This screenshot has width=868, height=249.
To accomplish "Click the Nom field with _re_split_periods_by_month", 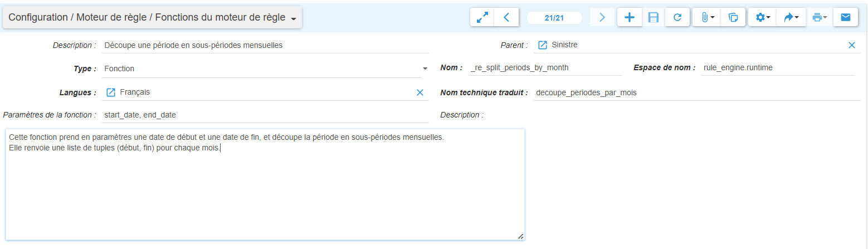I will point(545,68).
